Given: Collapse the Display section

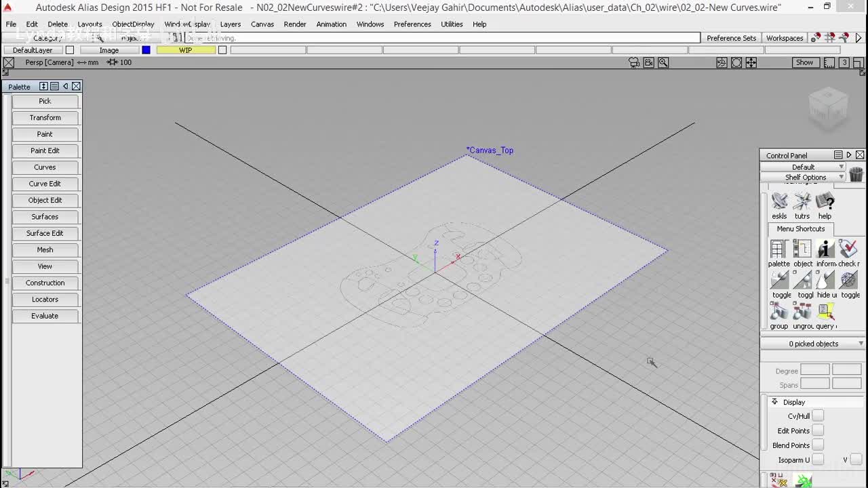Looking at the screenshot, I should [x=774, y=402].
